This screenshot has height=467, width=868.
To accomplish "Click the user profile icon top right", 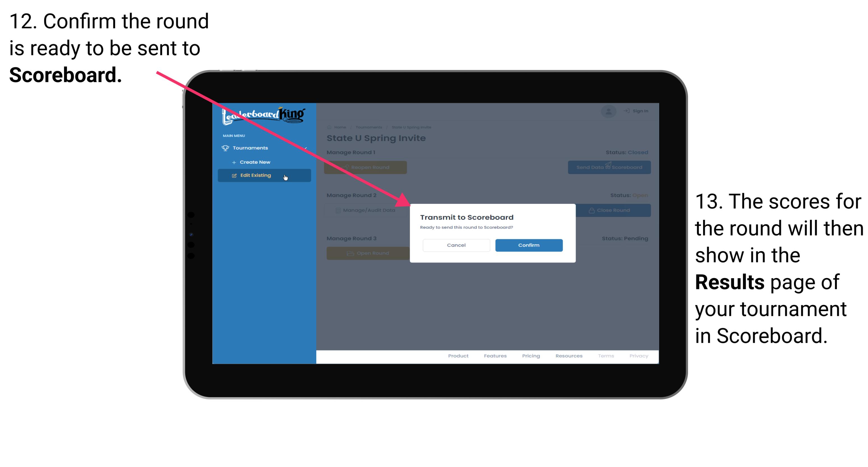I will [609, 112].
